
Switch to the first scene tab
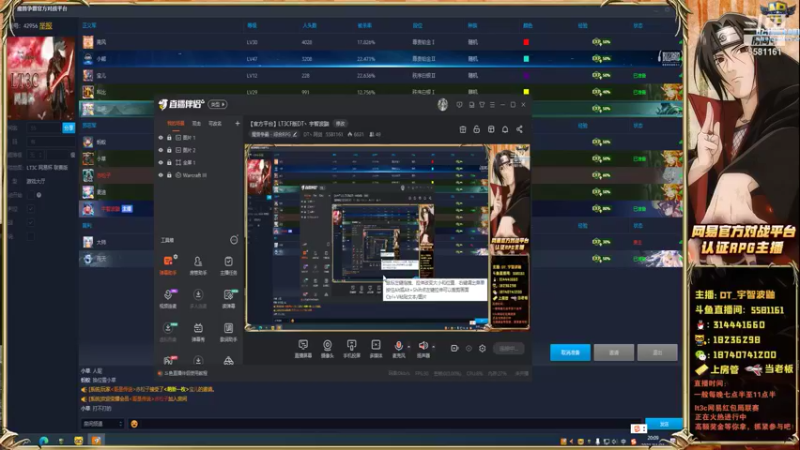tap(176, 123)
